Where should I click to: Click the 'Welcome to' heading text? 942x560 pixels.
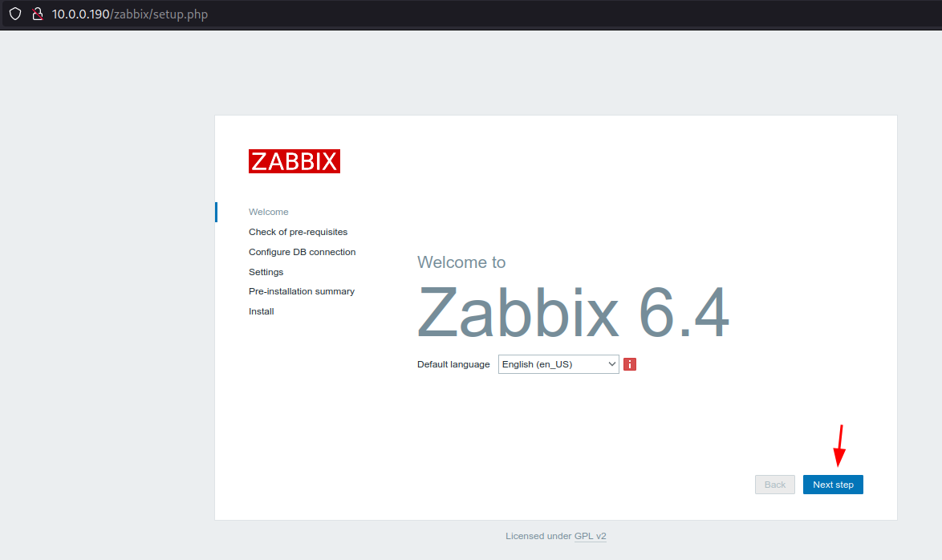(461, 262)
